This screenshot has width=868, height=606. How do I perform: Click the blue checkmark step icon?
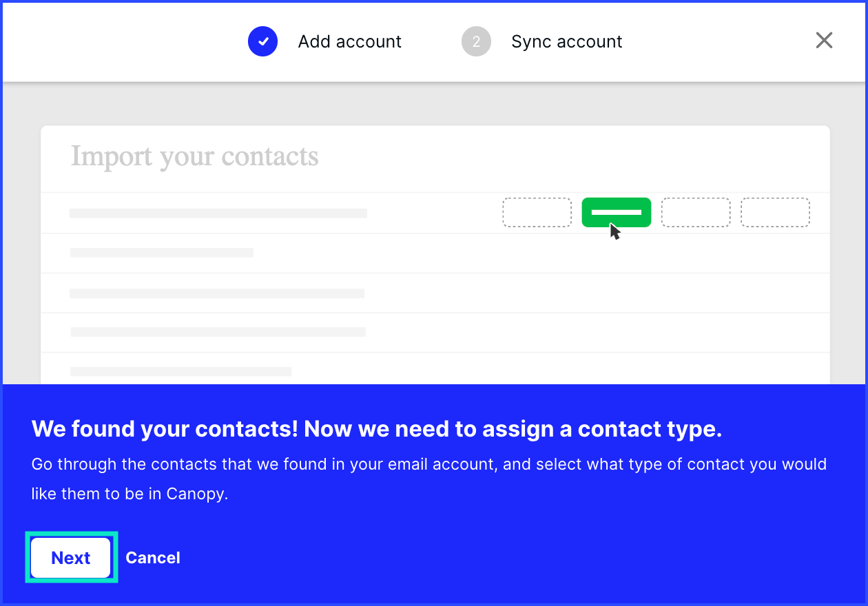pos(262,41)
